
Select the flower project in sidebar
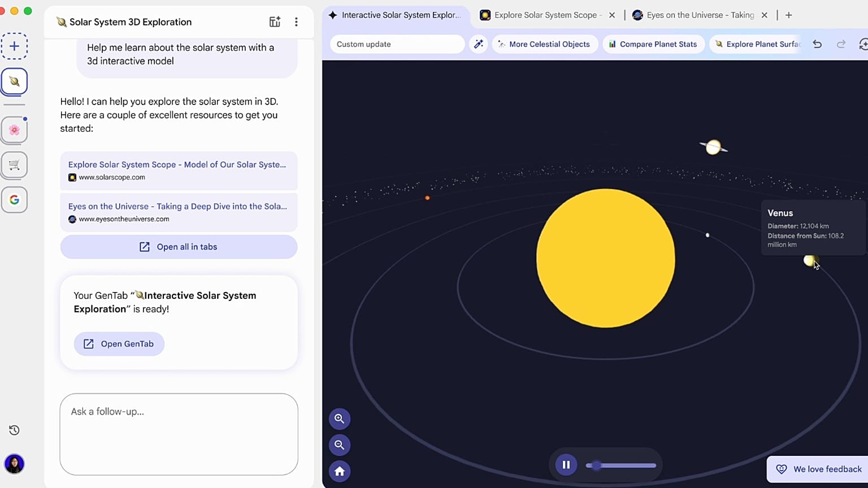14,130
